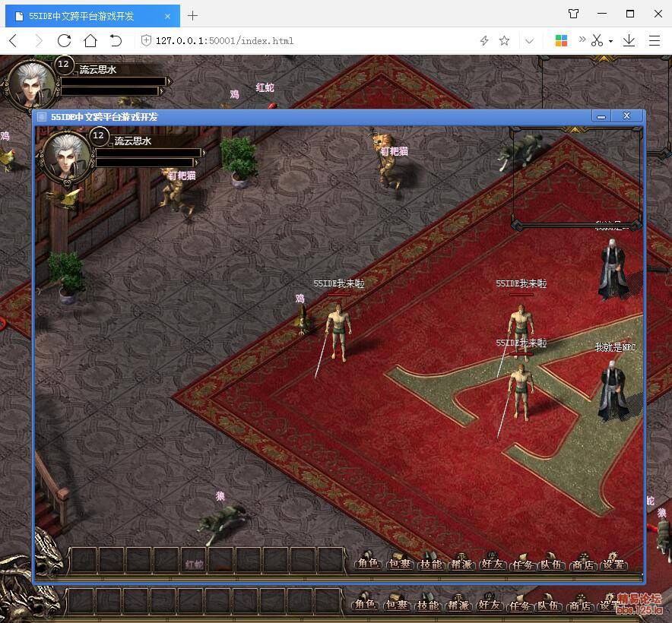This screenshot has width=672, height=623.
Task: Reload the page with the refresh icon
Action: pyautogui.click(x=65, y=41)
